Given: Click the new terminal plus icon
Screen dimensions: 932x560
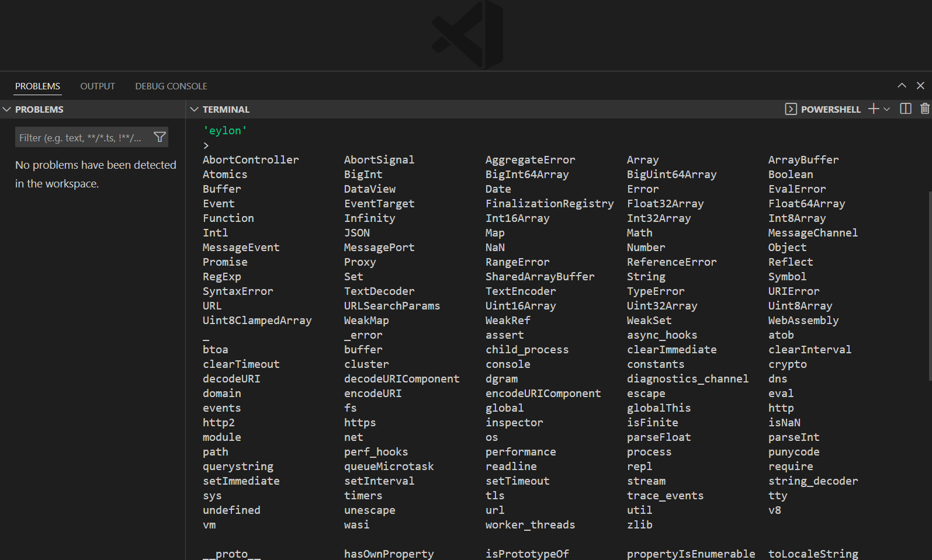Looking at the screenshot, I should click(874, 109).
